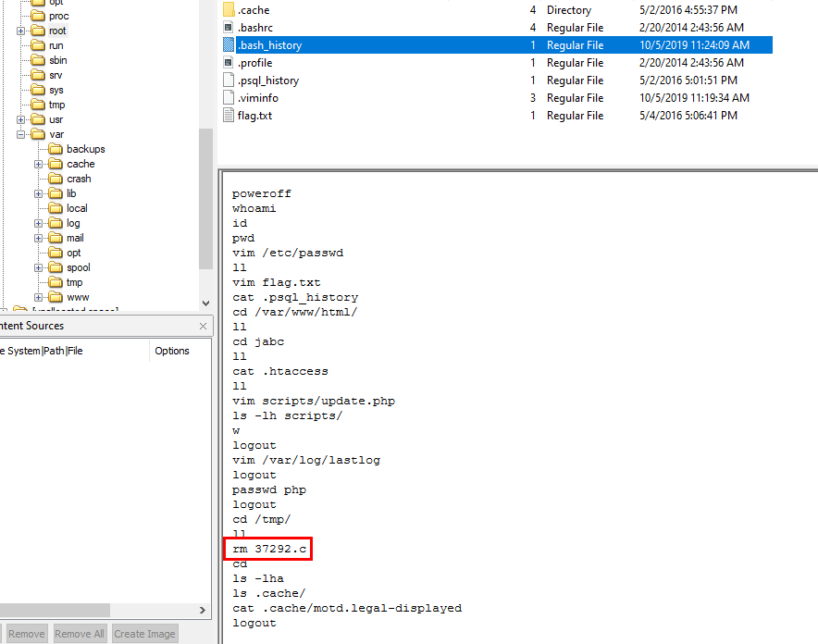Select the cache tree item label
The height and width of the screenshot is (644, 818).
(81, 165)
